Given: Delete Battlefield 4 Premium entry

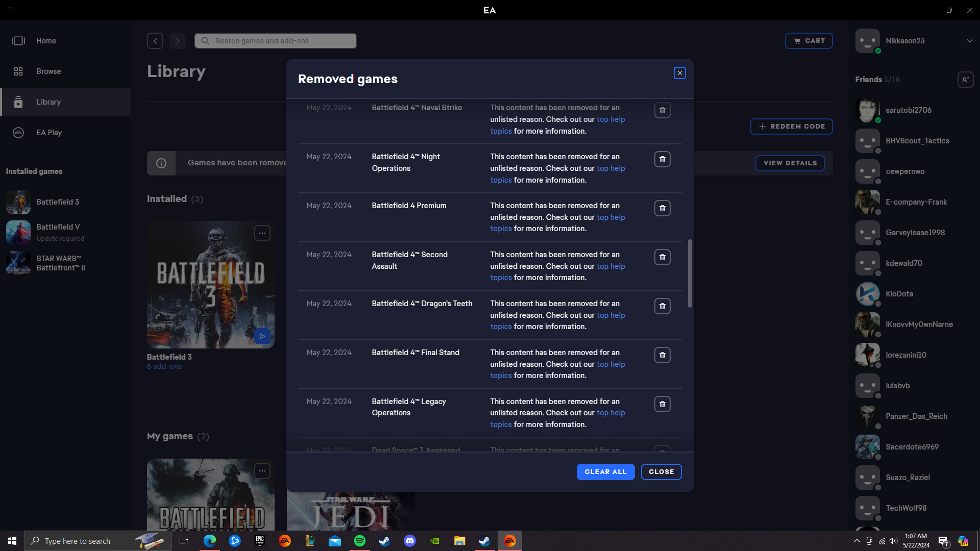Looking at the screenshot, I should [662, 208].
